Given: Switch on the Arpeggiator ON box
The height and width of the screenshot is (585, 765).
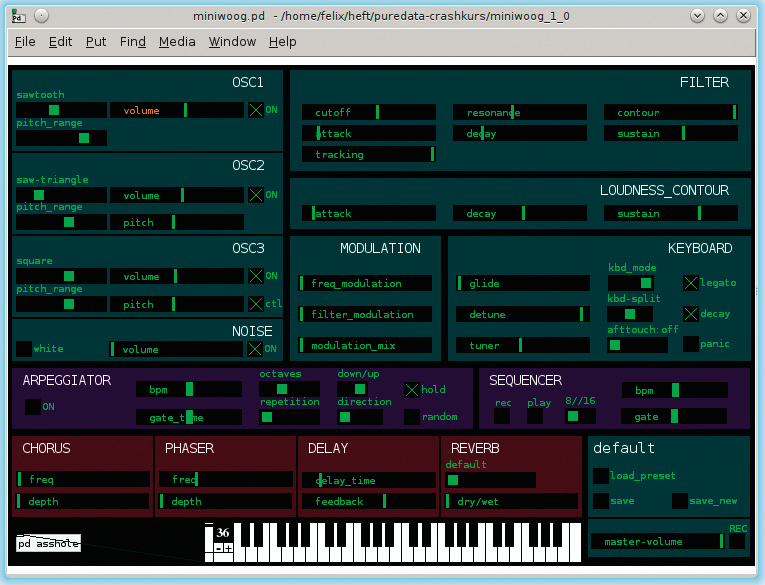Looking at the screenshot, I should [33, 407].
